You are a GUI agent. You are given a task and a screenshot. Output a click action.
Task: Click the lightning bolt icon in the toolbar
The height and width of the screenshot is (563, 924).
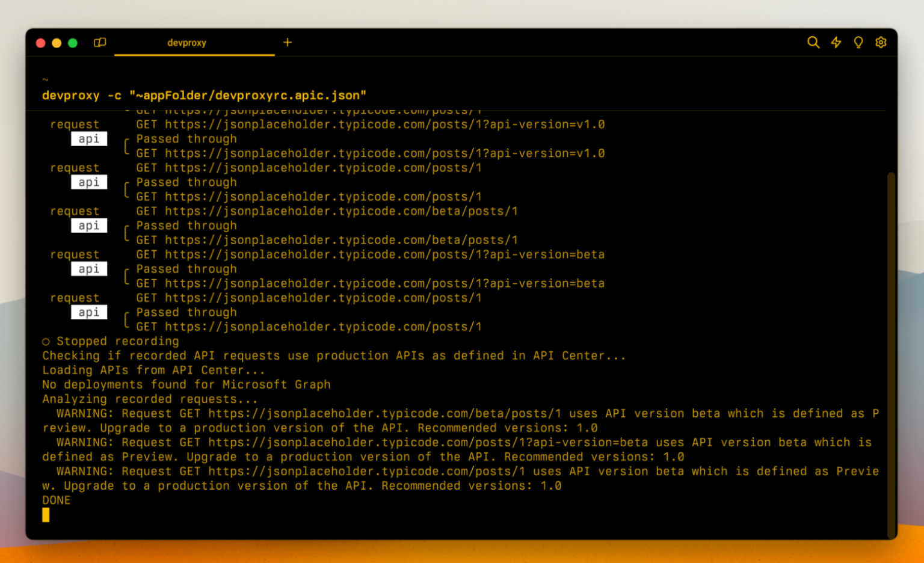[836, 42]
